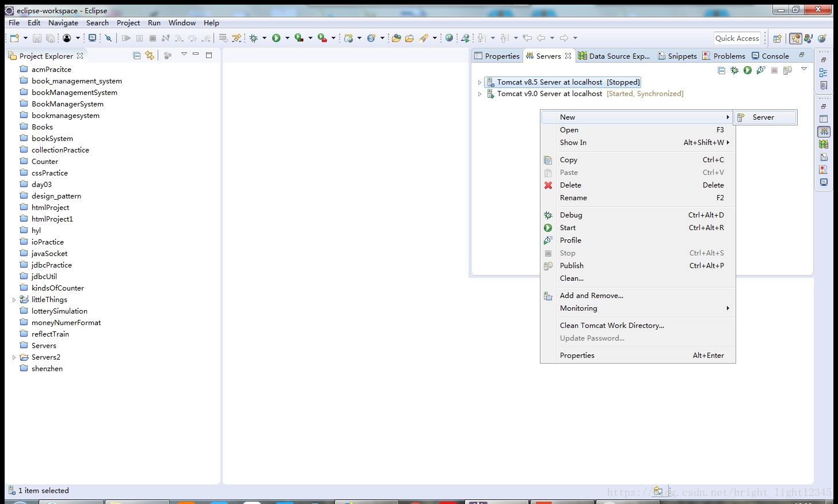Open the File menu
Viewport: 838px width, 504px height.
(x=14, y=23)
